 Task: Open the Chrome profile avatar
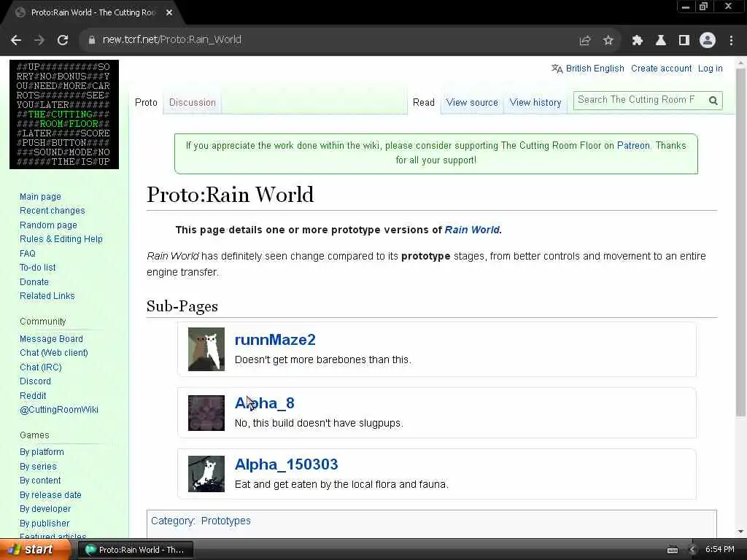(x=708, y=41)
